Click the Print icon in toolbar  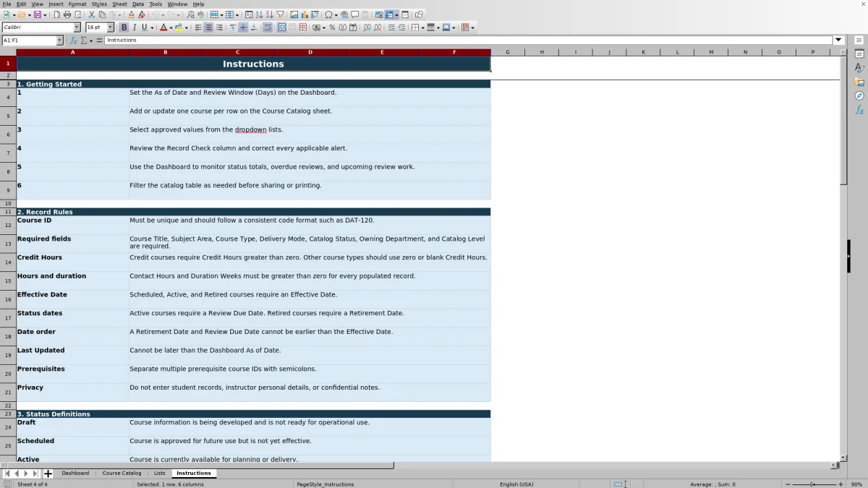[67, 14]
